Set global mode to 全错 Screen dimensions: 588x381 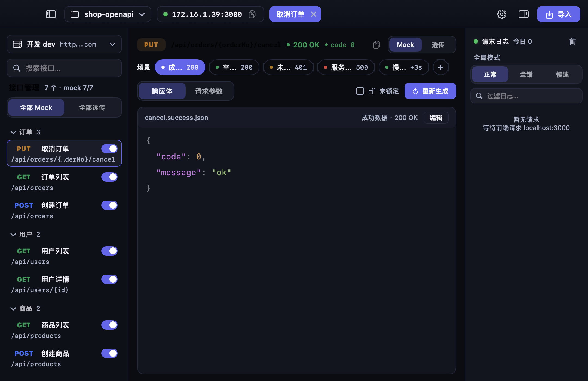point(526,74)
